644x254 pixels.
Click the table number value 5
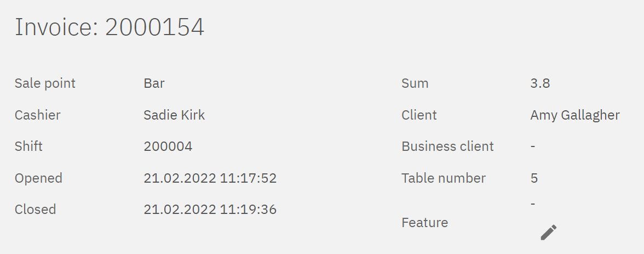pos(534,178)
